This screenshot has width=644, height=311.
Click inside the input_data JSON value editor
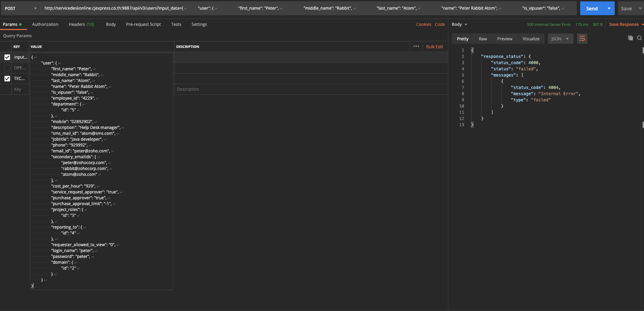(101, 171)
